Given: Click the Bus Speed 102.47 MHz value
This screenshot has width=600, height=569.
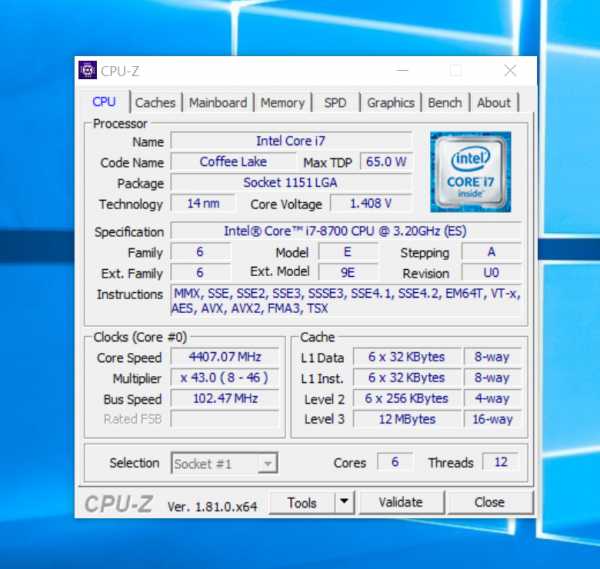Looking at the screenshot, I should pyautogui.click(x=225, y=398).
